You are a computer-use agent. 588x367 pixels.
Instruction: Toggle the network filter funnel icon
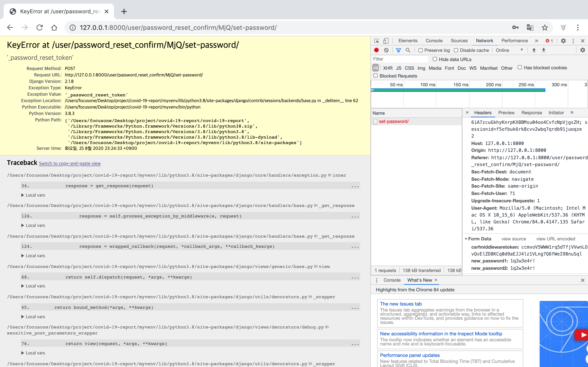tap(398, 50)
